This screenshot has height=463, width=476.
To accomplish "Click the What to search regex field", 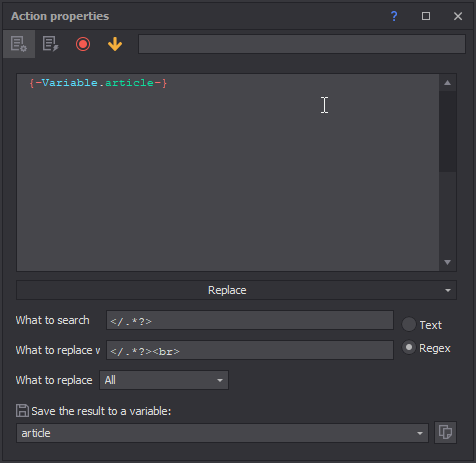I will [x=250, y=320].
